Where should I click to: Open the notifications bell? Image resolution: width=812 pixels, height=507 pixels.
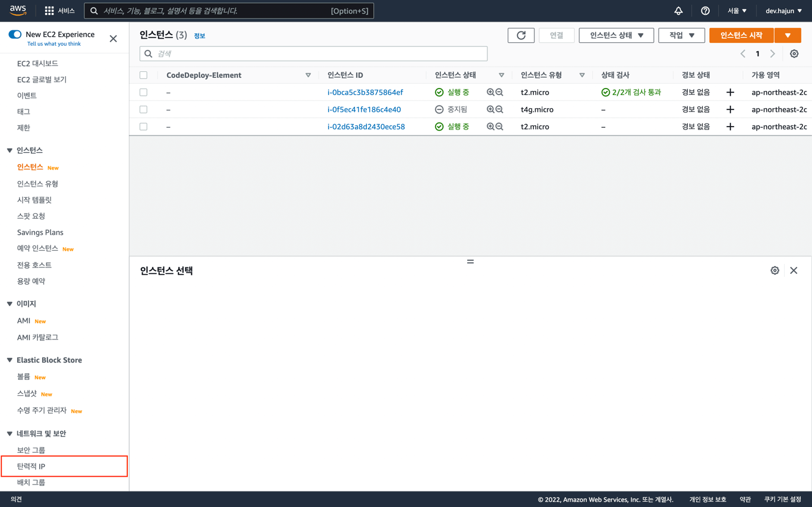click(678, 11)
